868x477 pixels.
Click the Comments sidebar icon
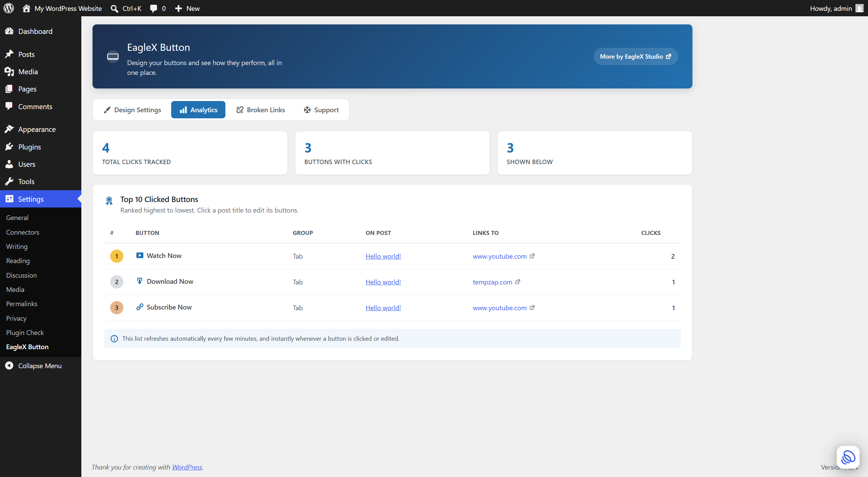9,106
